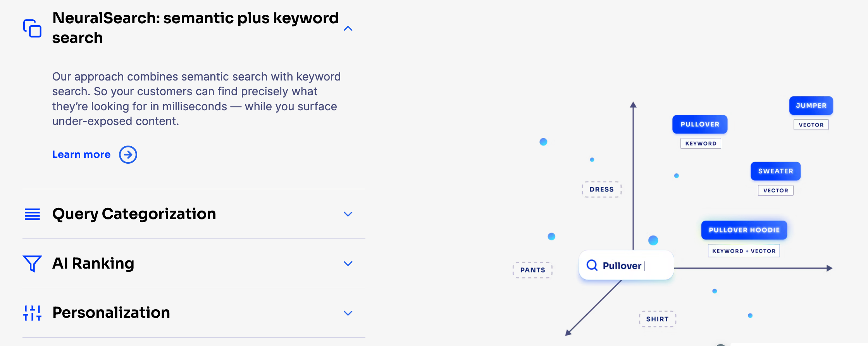Click the NeuralSearch overlapping squares icon

[x=32, y=28]
